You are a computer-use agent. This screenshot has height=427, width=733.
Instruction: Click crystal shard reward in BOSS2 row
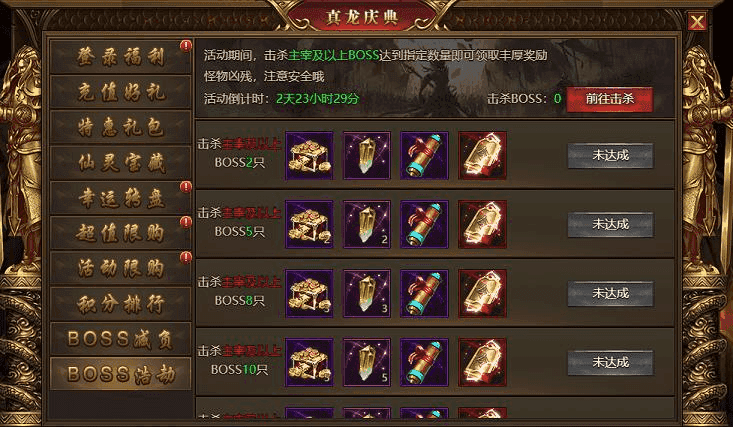[x=366, y=155]
